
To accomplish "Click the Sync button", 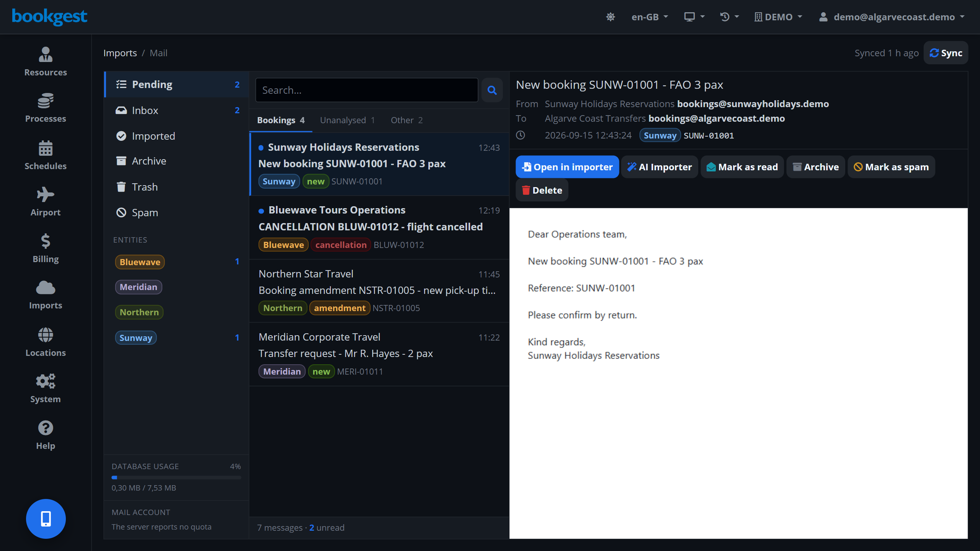I will (946, 53).
